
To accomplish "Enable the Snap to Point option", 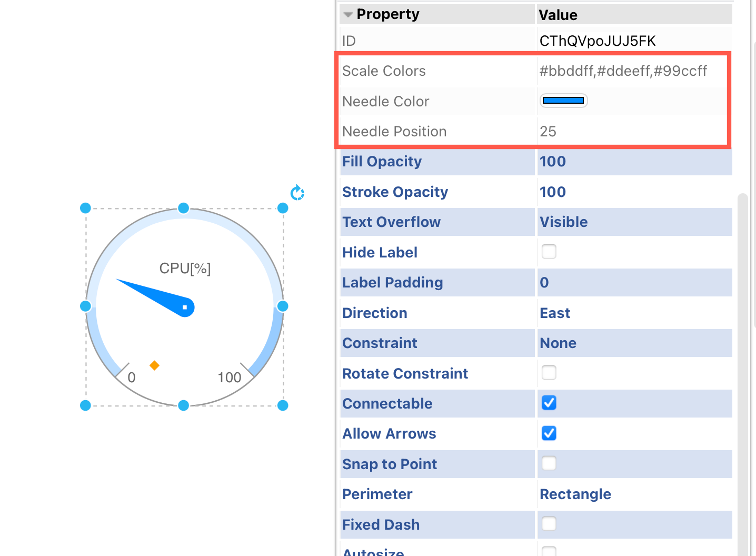I will (x=549, y=463).
